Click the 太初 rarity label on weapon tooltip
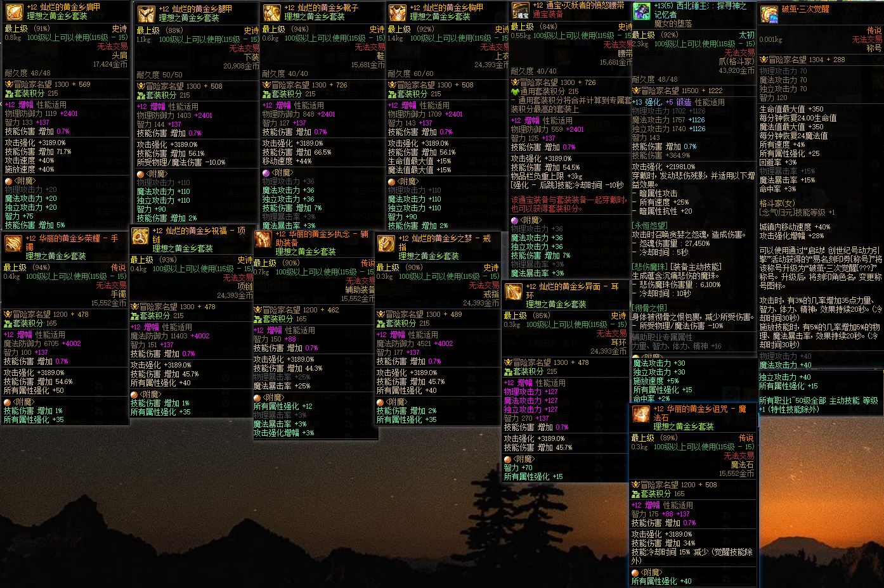Screen dimensions: 884x588 [747, 35]
